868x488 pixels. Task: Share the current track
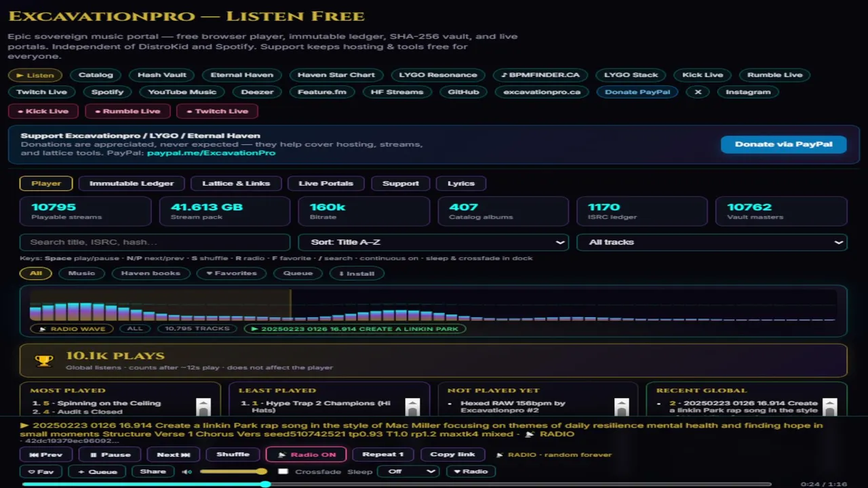[x=153, y=472]
